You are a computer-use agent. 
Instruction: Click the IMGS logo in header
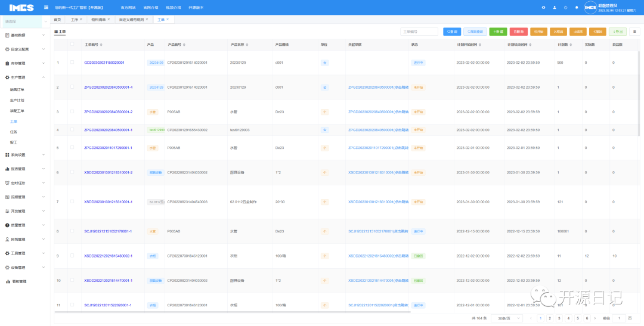[21, 7]
